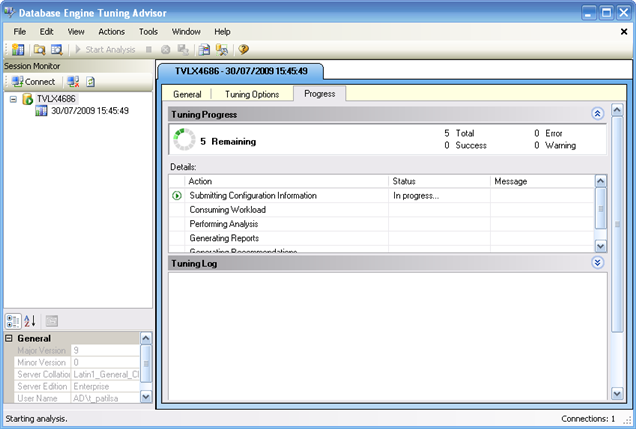Click the properties grid scroll up arrow
This screenshot has width=636, height=429.
click(146, 338)
